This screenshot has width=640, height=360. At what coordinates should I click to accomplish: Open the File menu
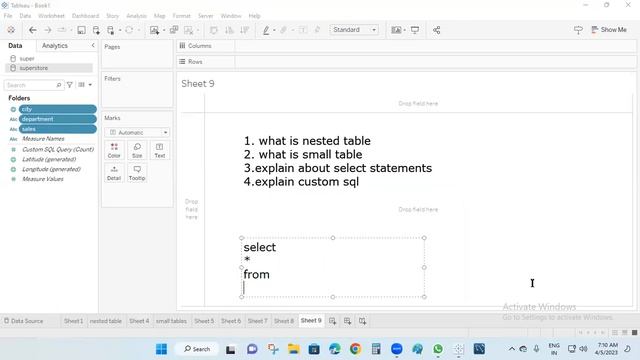pos(8,16)
